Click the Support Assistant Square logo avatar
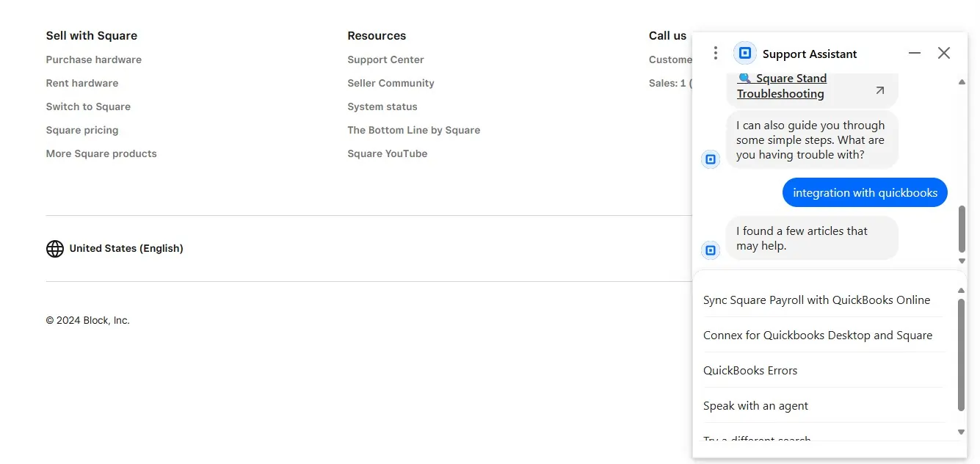The image size is (980, 464). [x=744, y=53]
